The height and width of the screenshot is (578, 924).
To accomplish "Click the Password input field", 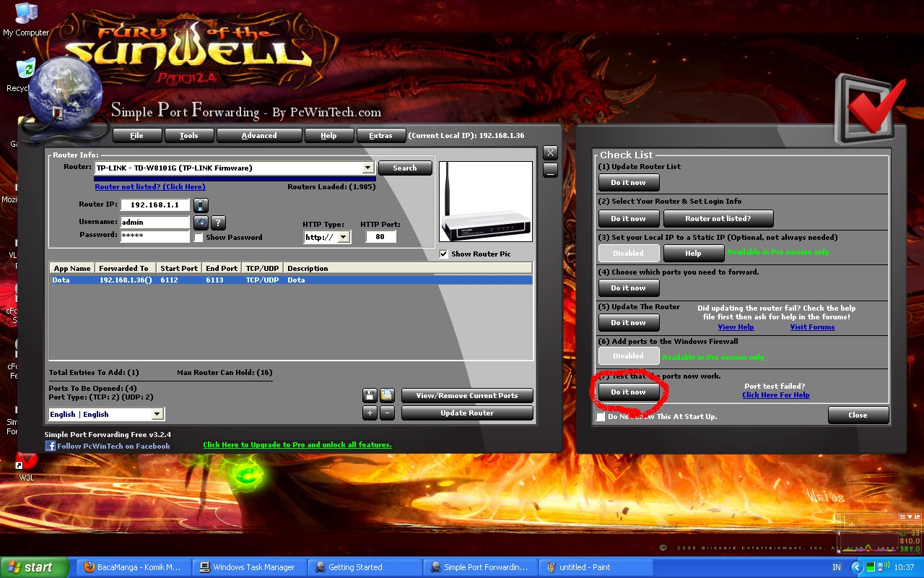I will point(155,236).
